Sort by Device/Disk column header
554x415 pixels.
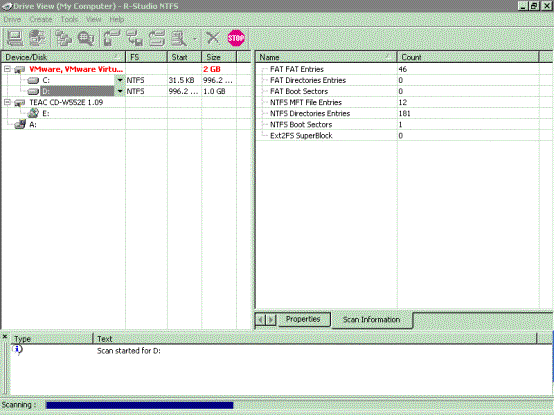point(64,57)
